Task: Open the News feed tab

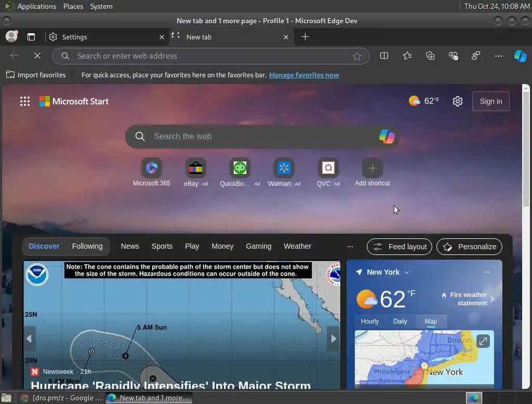Action: click(130, 246)
